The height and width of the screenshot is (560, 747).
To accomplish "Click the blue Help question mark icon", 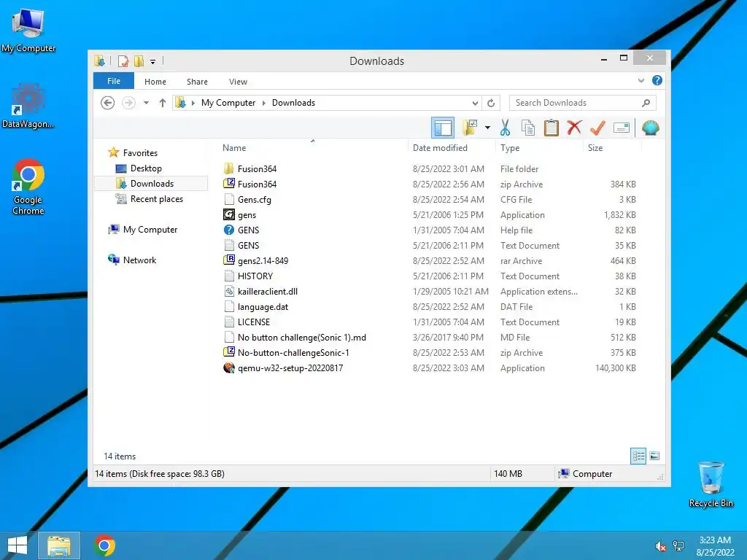I will (657, 80).
